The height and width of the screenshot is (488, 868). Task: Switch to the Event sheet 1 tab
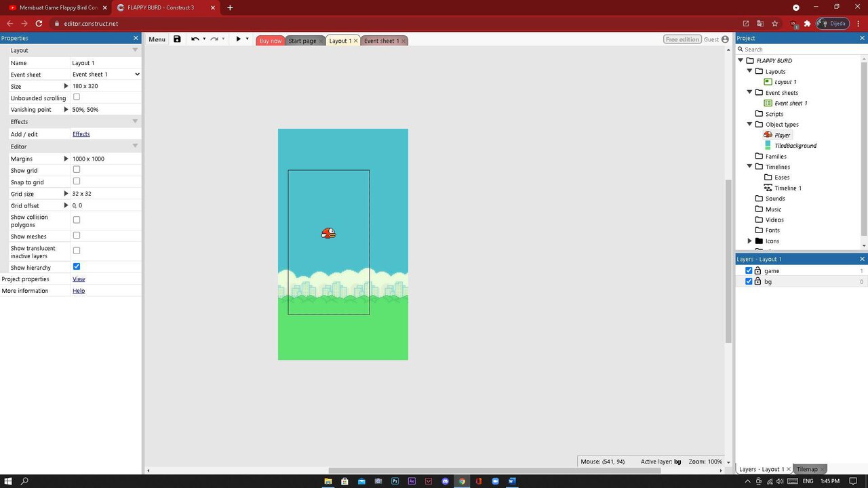coord(384,41)
